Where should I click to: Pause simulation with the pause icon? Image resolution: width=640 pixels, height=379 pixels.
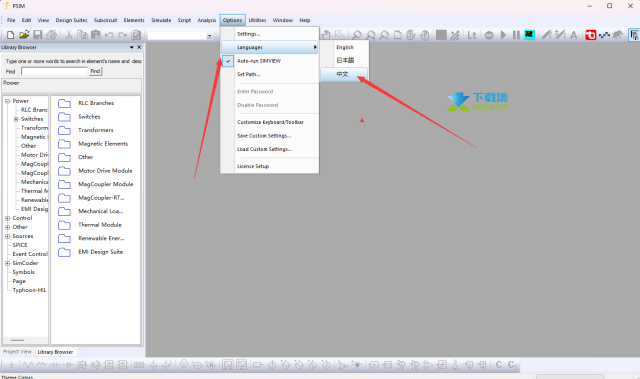tap(516, 35)
